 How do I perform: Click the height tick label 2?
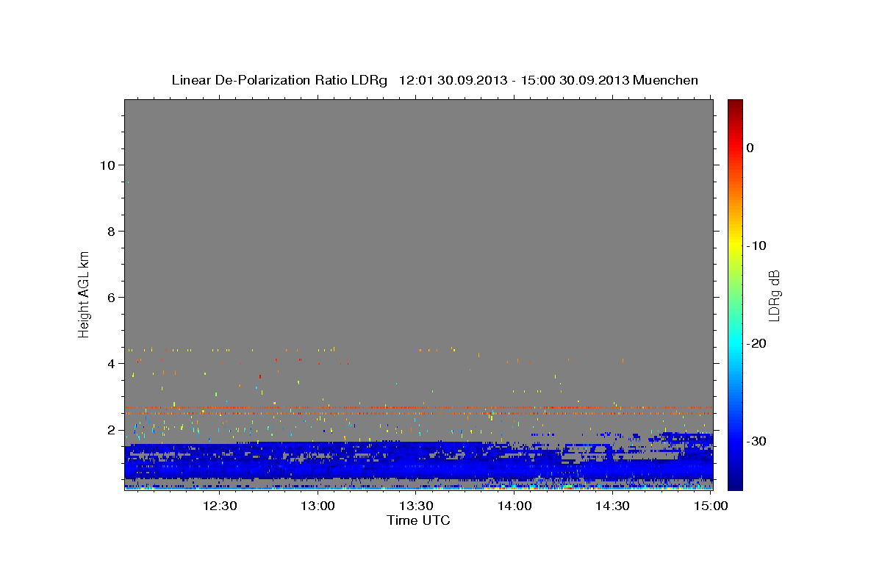click(111, 429)
